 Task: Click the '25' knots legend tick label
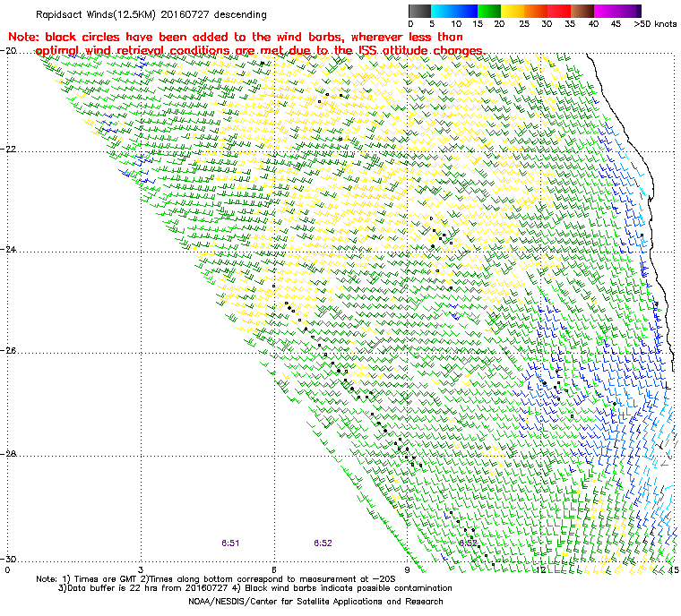[x=524, y=24]
